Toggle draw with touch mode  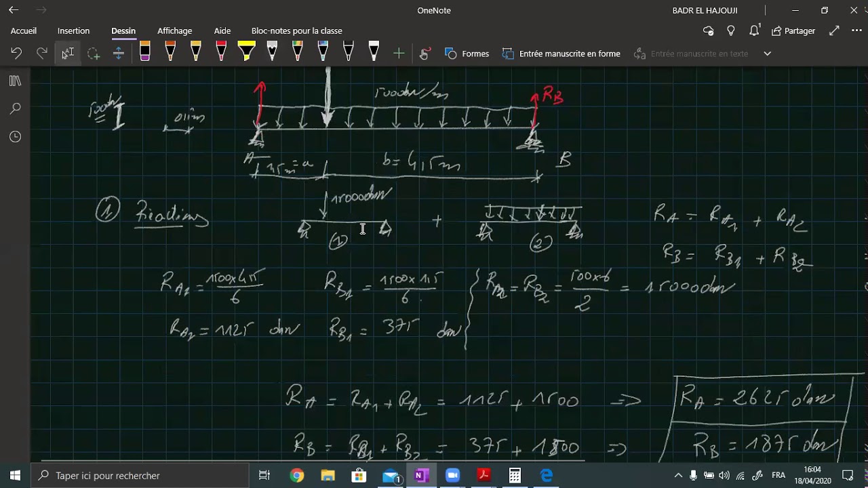425,54
